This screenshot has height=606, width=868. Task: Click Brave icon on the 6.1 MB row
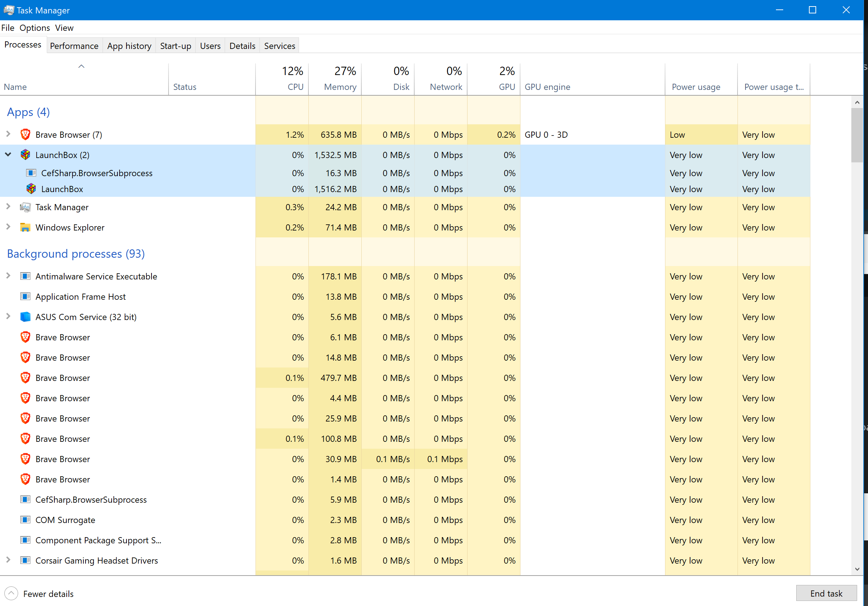(25, 337)
